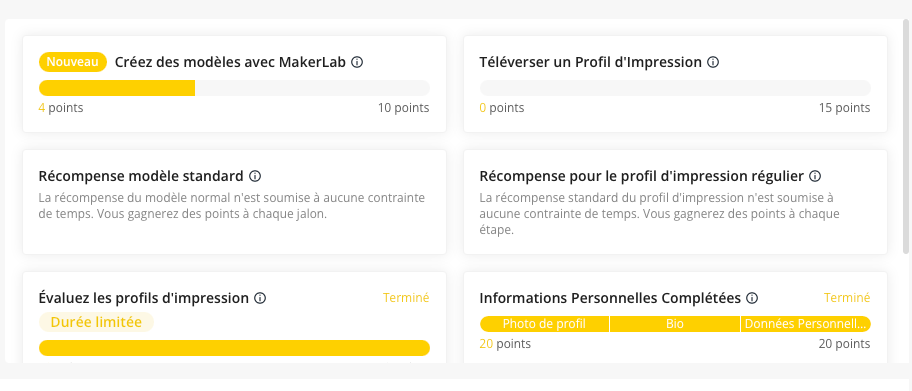The image size is (912, 391).
Task: Select the Bio segment
Action: pos(675,324)
